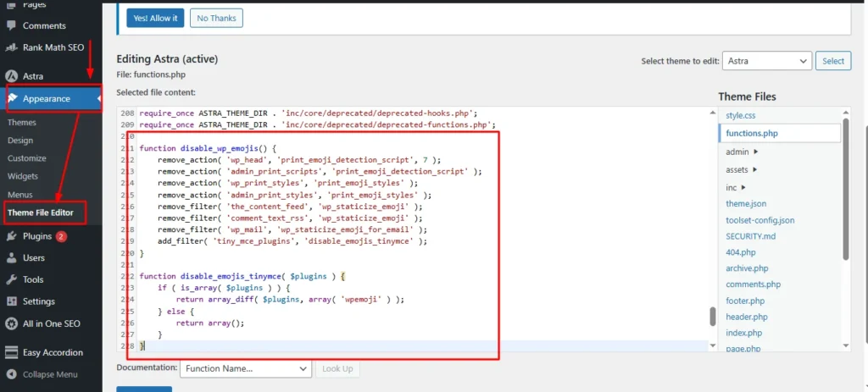Click the 'Editing Astra (active)' heading
The height and width of the screenshot is (392, 868).
pos(167,58)
